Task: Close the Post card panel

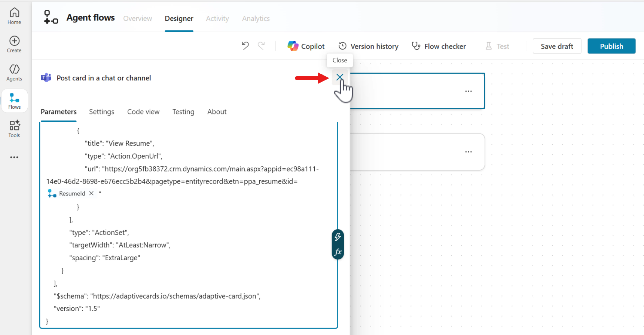Action: [339, 77]
